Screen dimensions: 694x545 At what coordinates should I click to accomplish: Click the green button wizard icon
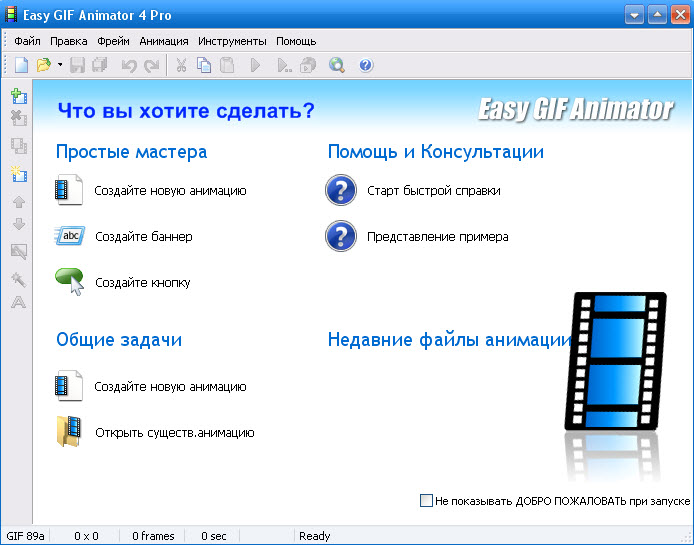pos(69,282)
